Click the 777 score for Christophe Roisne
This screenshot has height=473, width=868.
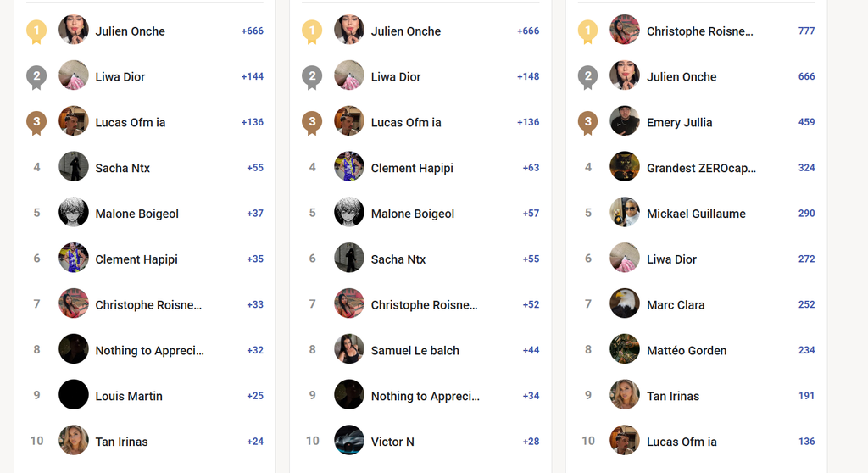(x=806, y=31)
